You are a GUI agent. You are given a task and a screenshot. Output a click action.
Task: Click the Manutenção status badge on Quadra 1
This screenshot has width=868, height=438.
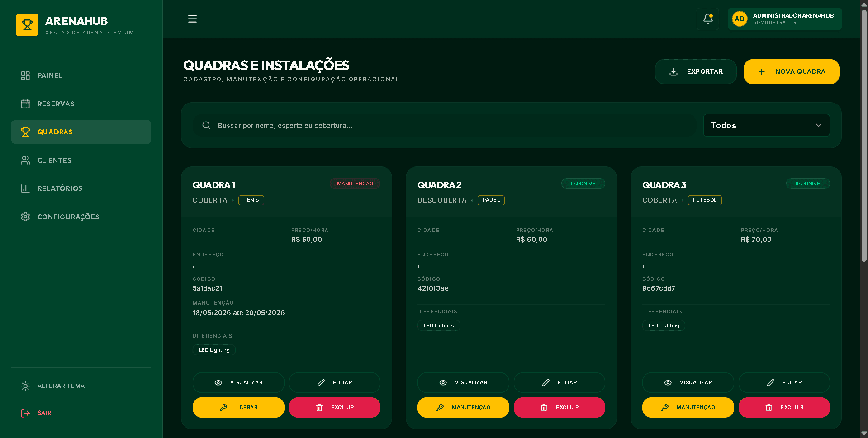pyautogui.click(x=355, y=184)
